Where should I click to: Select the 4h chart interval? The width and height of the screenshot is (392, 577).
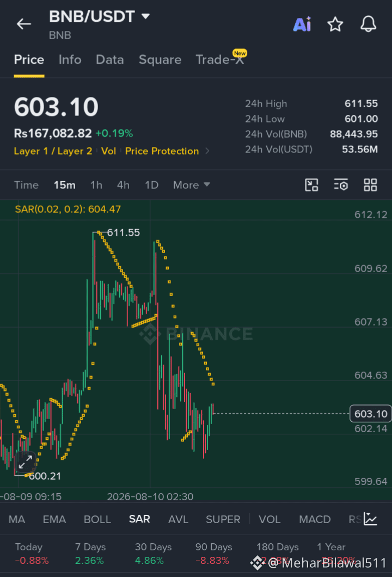click(123, 185)
